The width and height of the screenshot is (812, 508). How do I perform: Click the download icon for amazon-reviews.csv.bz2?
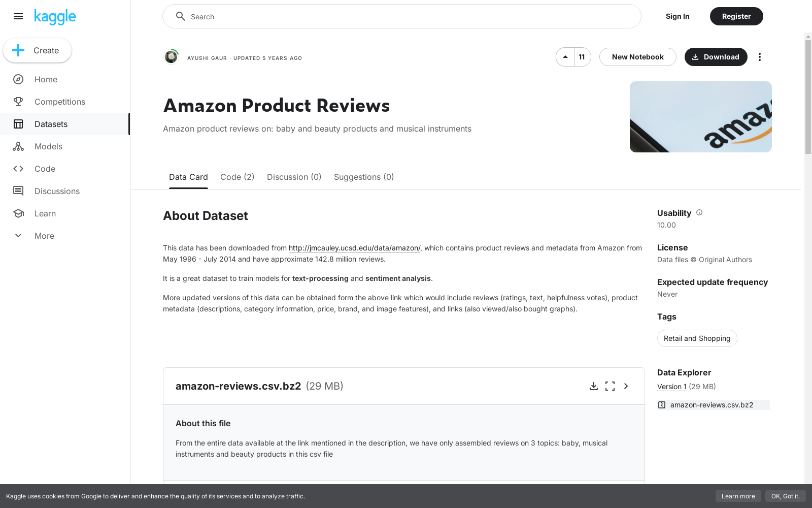pos(593,386)
